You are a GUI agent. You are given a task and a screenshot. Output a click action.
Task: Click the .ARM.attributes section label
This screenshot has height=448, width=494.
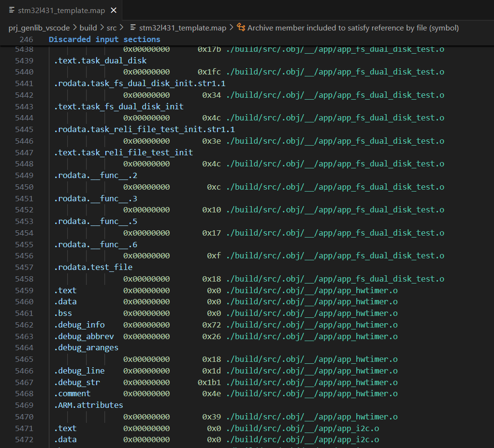pos(88,405)
